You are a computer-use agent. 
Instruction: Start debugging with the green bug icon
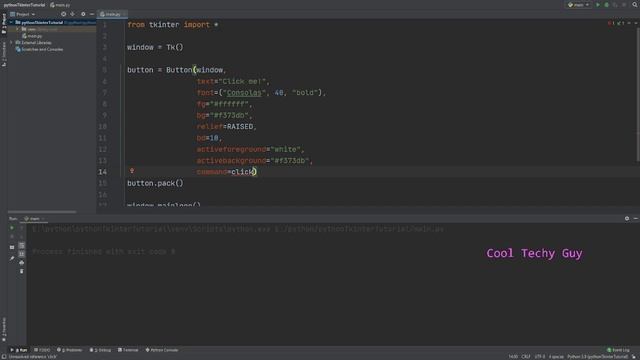click(x=607, y=5)
